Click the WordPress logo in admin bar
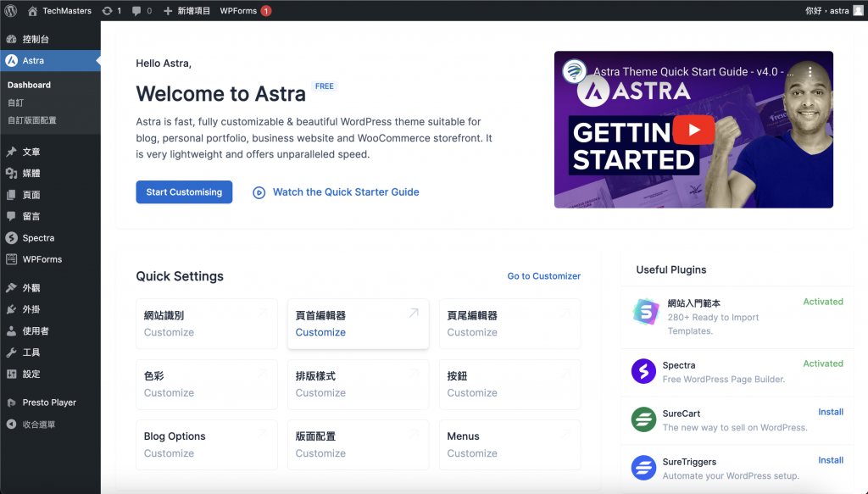Viewport: 868px width, 494px height. (x=10, y=10)
